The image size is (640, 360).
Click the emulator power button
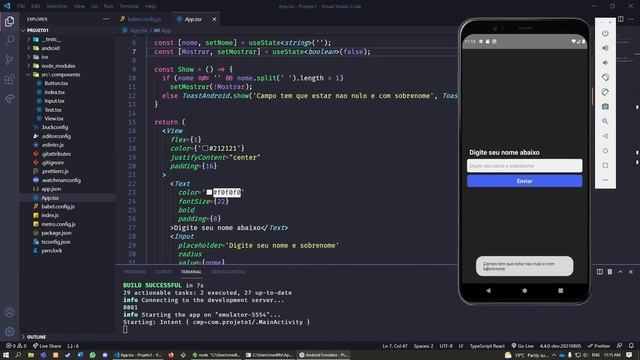[x=605, y=33]
